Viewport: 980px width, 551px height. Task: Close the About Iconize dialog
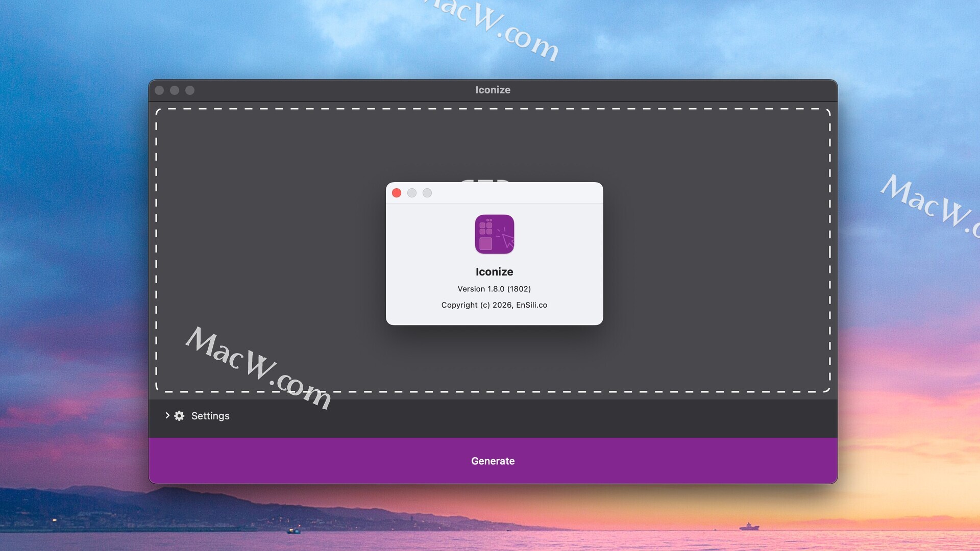(x=397, y=193)
